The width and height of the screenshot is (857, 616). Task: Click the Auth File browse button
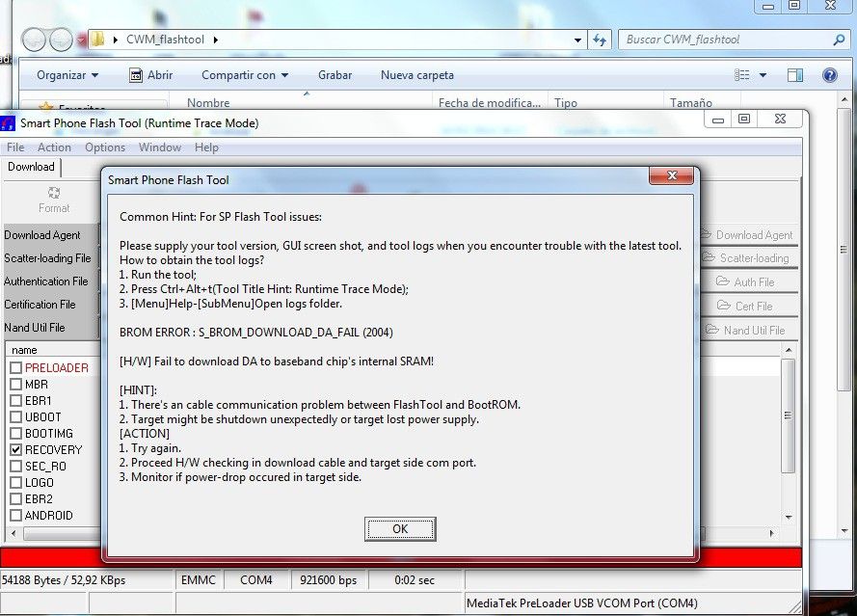[748, 282]
